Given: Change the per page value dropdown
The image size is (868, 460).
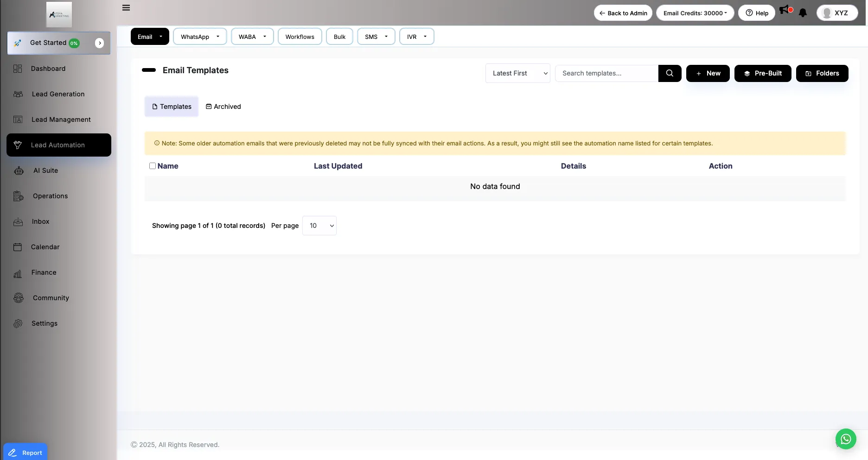Looking at the screenshot, I should click(319, 226).
